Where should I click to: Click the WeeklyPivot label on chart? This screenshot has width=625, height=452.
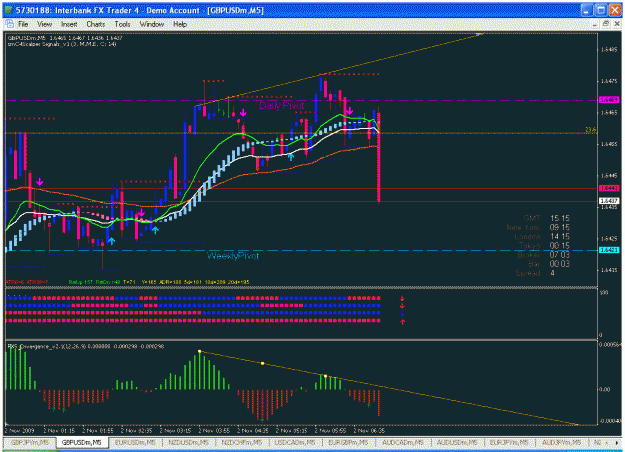233,256
